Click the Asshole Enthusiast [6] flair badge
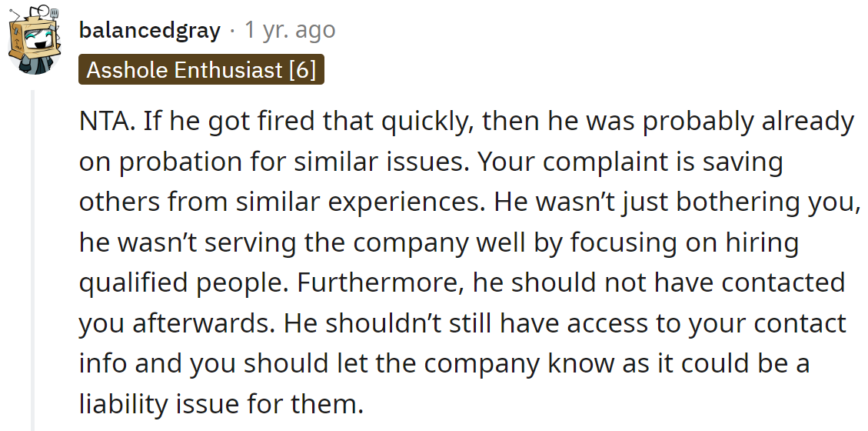Screen dimensions: 868x431 click(201, 70)
